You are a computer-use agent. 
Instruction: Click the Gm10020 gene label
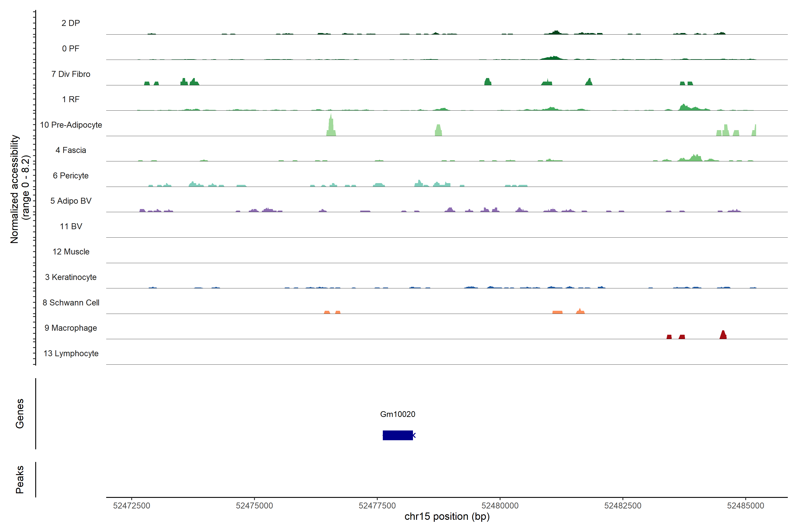(x=398, y=414)
